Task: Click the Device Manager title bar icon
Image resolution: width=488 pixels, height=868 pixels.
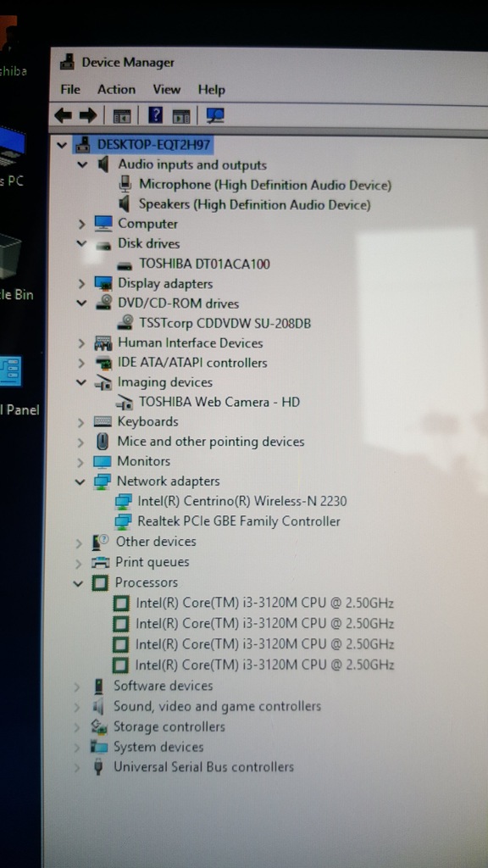Action: (68, 61)
